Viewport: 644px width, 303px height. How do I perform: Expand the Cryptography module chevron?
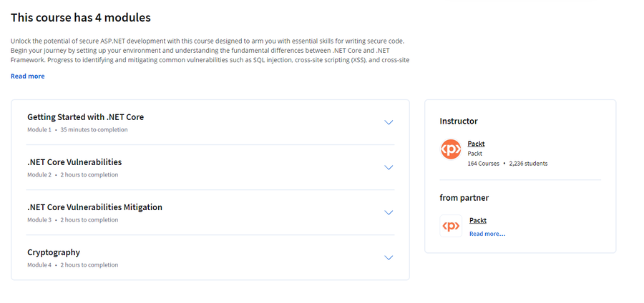[389, 257]
